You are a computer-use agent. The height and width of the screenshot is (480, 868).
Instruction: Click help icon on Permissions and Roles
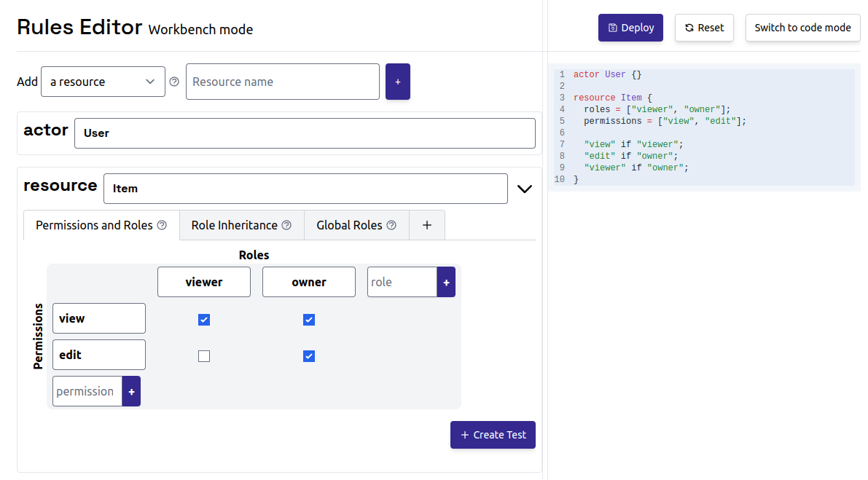click(x=162, y=225)
